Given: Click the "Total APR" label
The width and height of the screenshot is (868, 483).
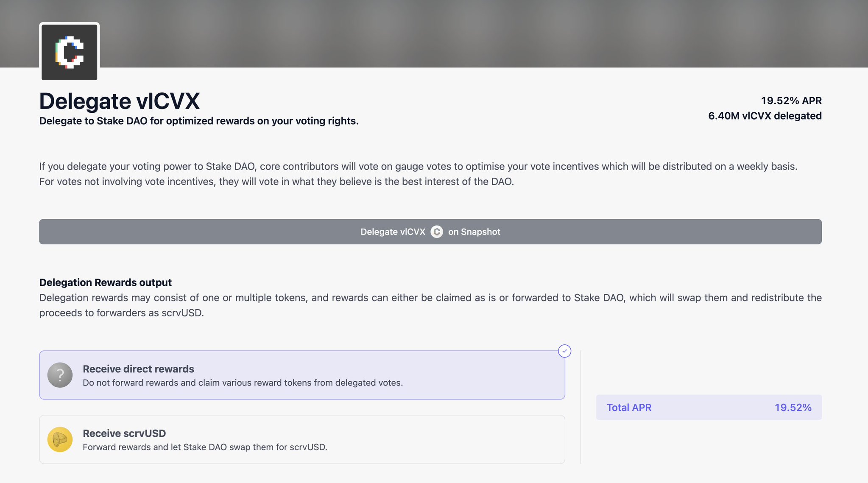Looking at the screenshot, I should 629,408.
